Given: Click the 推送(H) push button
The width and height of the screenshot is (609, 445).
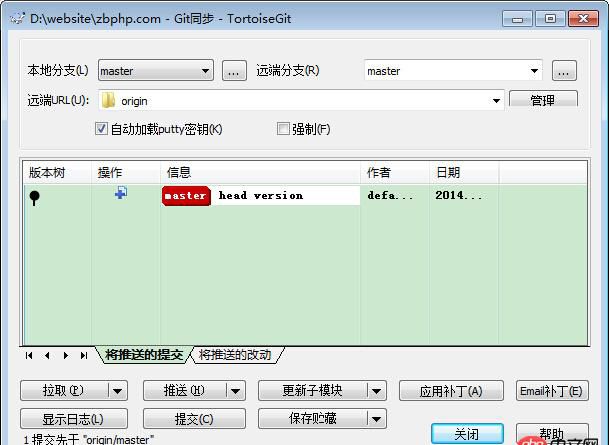Looking at the screenshot, I should pyautogui.click(x=185, y=391).
